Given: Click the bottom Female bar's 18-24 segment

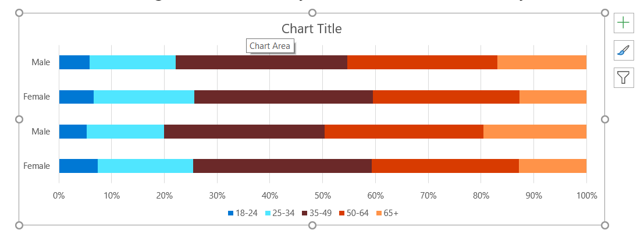Looking at the screenshot, I should point(79,166).
